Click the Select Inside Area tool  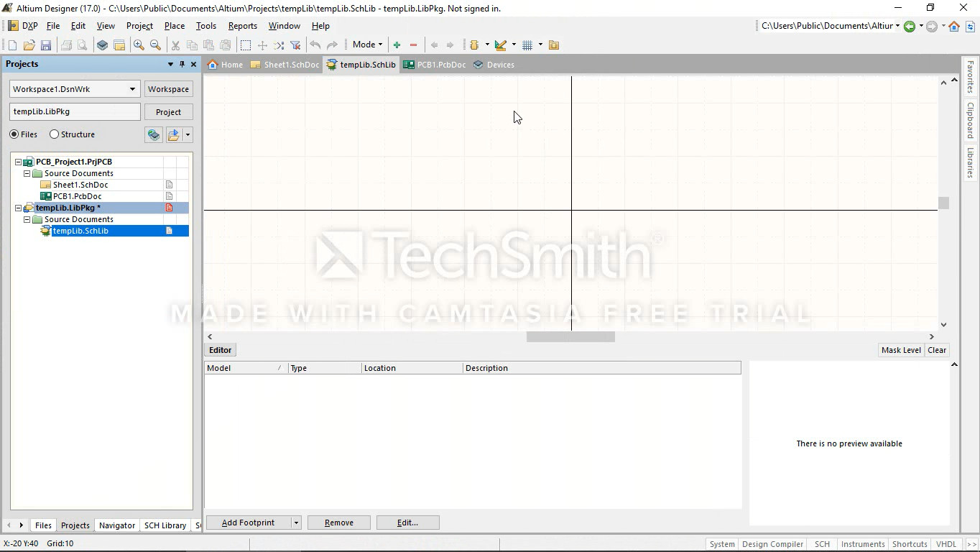click(x=246, y=45)
